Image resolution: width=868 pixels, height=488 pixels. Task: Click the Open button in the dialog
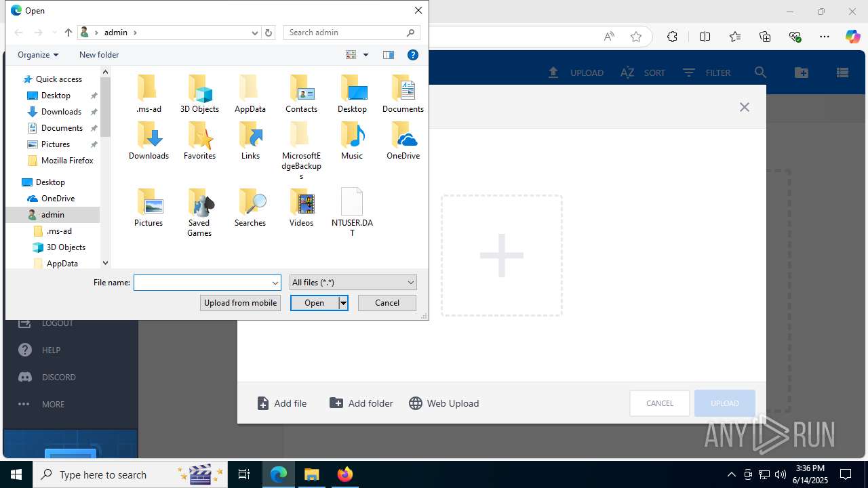tap(315, 303)
